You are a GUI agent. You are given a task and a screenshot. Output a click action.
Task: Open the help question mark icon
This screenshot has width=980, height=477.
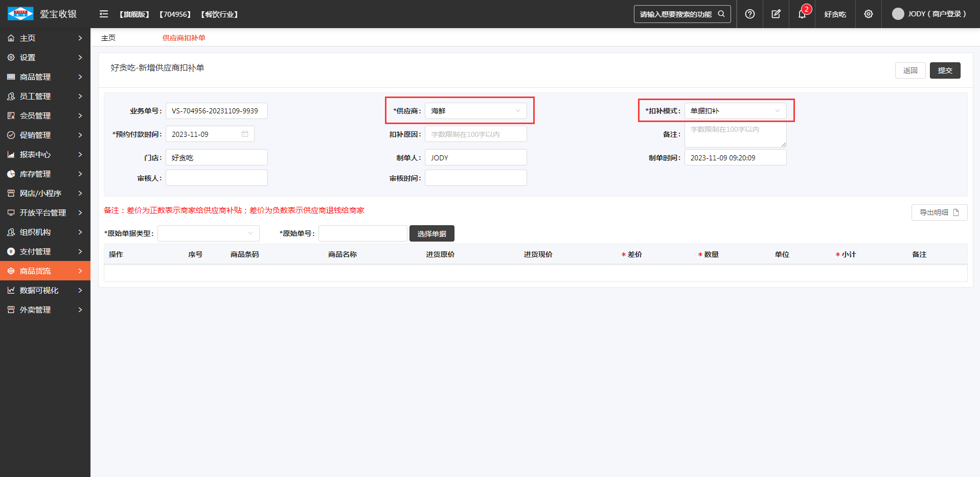749,14
